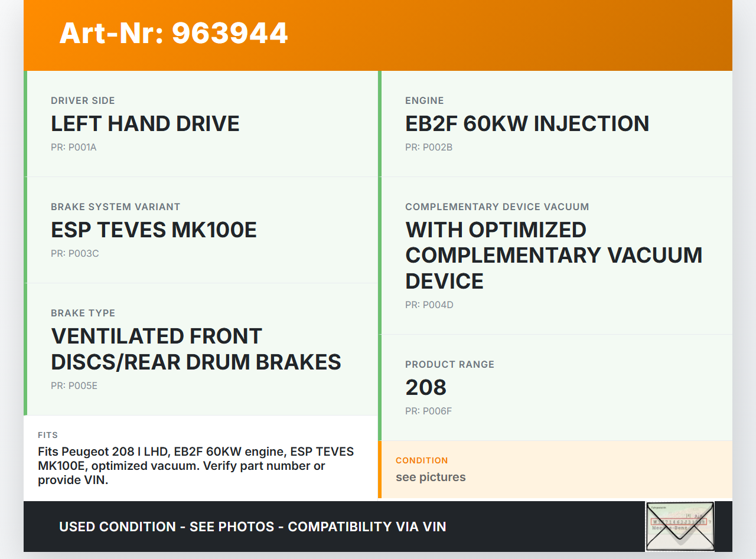Image resolution: width=756 pixels, height=559 pixels.
Task: Click the used condition footer banner text
Action: click(252, 527)
